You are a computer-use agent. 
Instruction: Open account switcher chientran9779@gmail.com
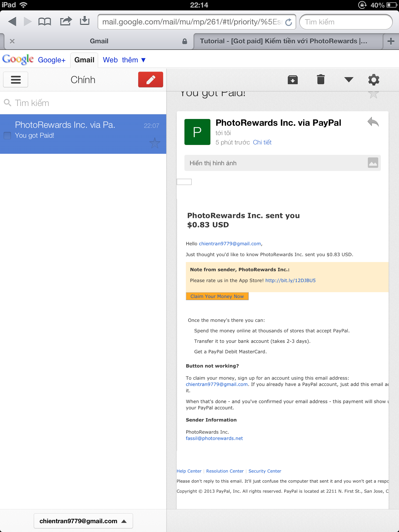83,521
